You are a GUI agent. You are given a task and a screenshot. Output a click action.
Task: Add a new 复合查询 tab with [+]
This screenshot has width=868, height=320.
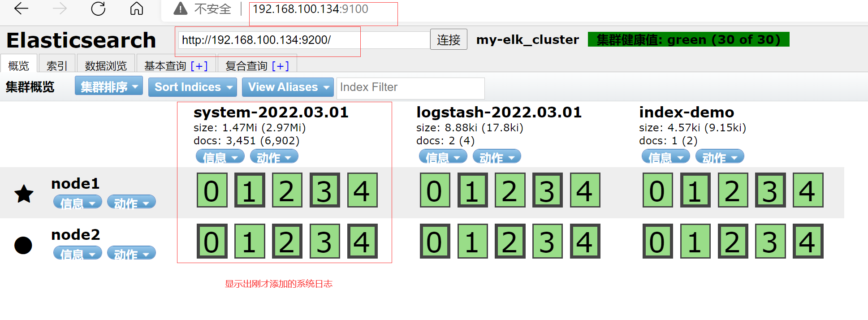[280, 66]
